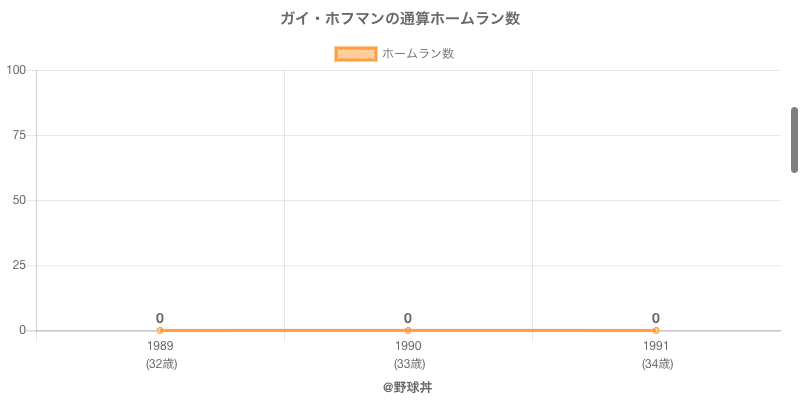Click the 1990 data point marker
800x400 pixels.
point(408,330)
